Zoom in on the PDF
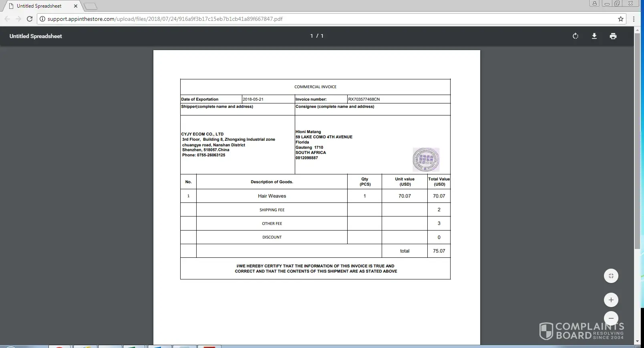 tap(611, 300)
